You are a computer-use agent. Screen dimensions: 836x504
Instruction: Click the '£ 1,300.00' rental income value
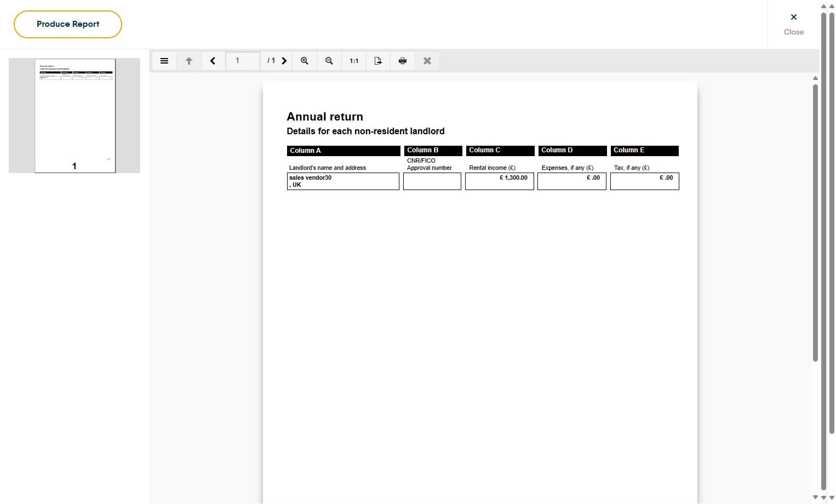[x=513, y=178]
